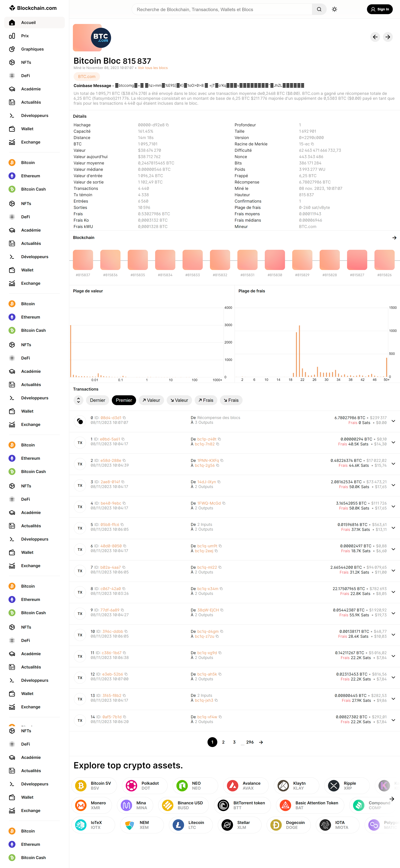Open Développeurs in the top sidebar group
This screenshot has height=868, width=400.
point(34,116)
